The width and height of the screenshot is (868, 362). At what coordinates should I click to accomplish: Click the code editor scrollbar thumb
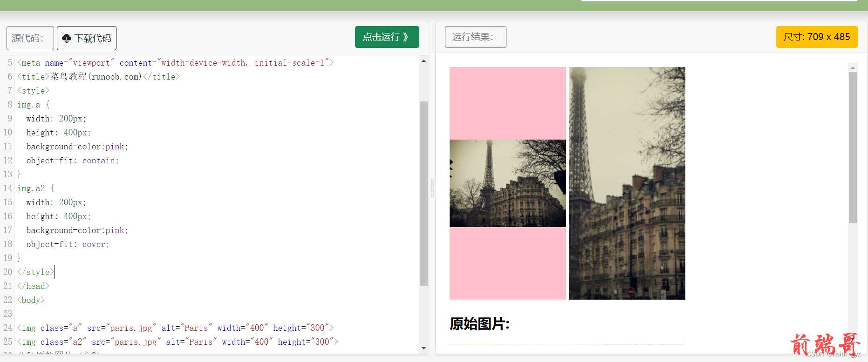pos(424,193)
